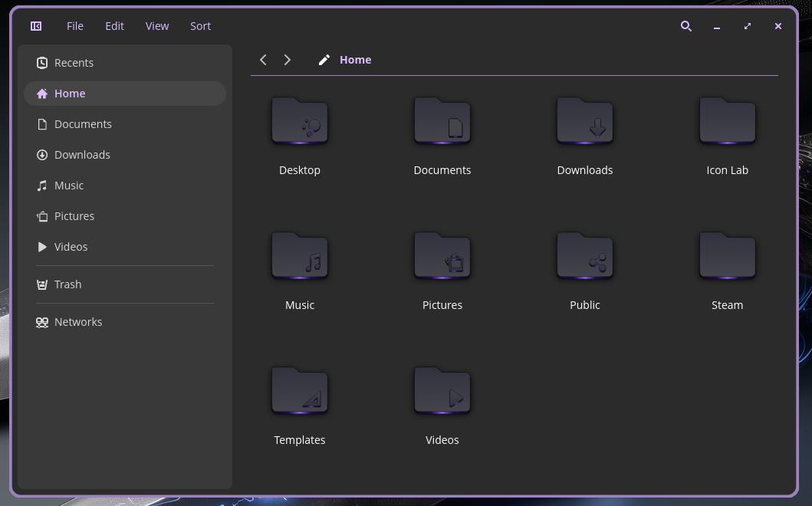This screenshot has height=506, width=812.
Task: Click the pencil edit-path icon
Action: click(x=324, y=60)
